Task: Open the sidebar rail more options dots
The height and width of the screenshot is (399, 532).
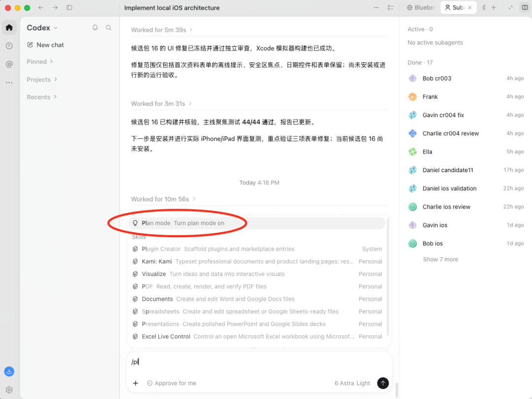Action: [9, 82]
